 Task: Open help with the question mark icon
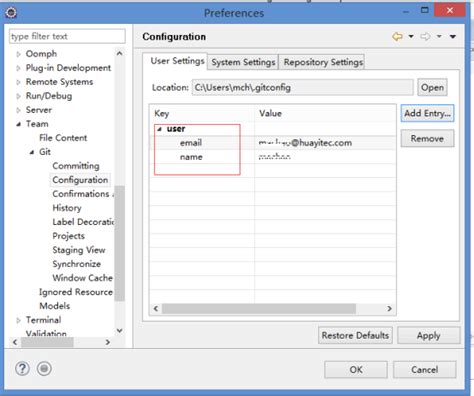tap(22, 369)
